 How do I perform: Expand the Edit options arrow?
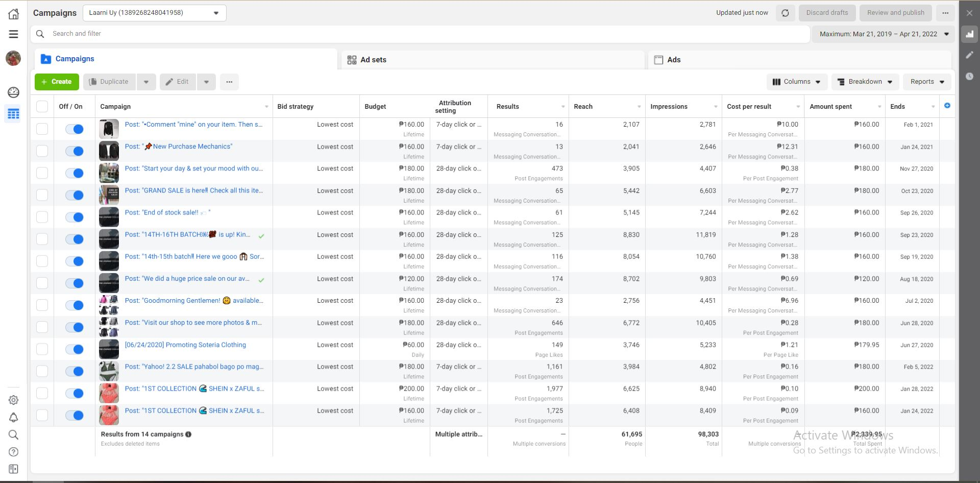tap(206, 82)
